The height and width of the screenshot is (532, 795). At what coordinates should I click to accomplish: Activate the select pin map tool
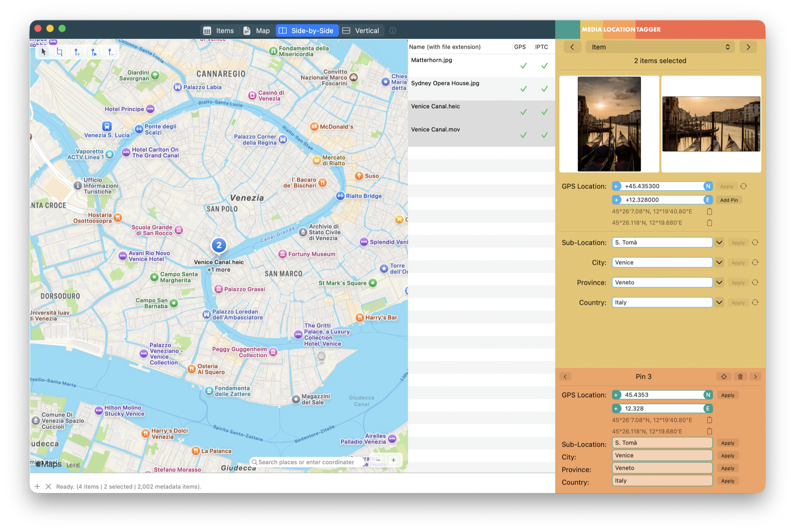pyautogui.click(x=94, y=52)
